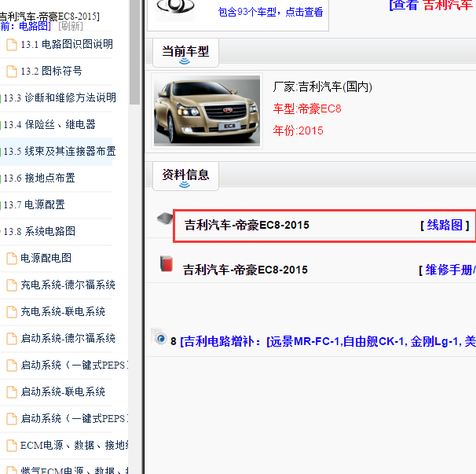Open the 当前车型 tab

click(x=185, y=52)
